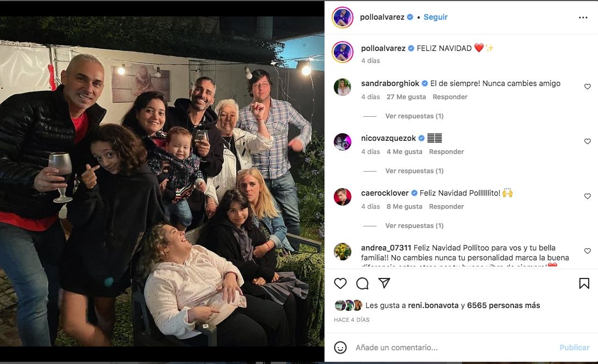The height and width of the screenshot is (364, 598).
Task: Like caerocklover's comment
Action: click(588, 196)
